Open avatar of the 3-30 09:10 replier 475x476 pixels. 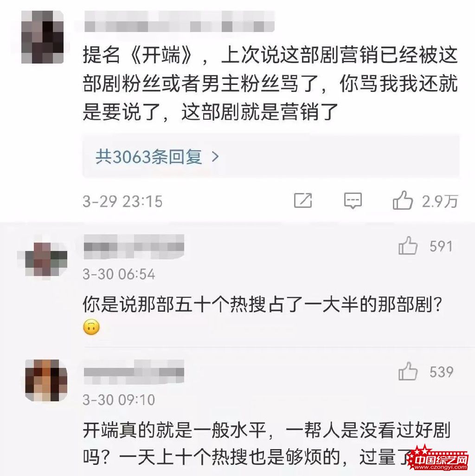click(x=46, y=380)
